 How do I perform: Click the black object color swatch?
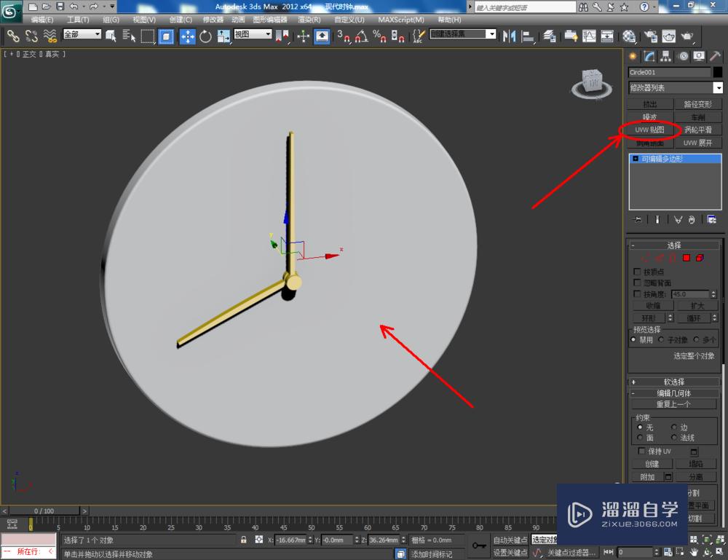tap(719, 72)
